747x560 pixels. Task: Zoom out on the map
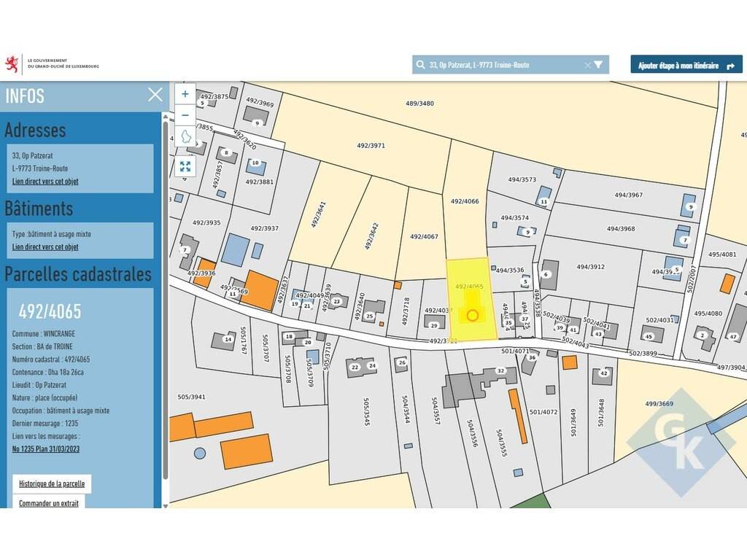tap(185, 115)
